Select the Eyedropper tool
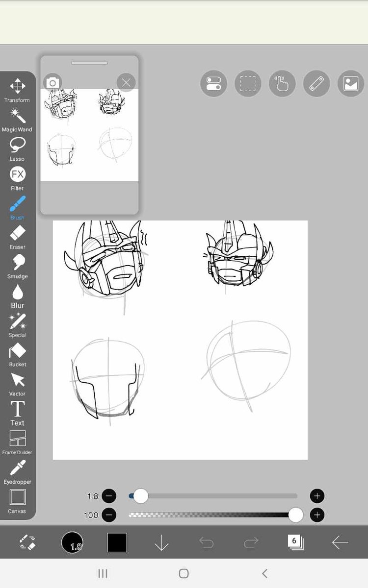Image resolution: width=368 pixels, height=588 pixels. (17, 472)
